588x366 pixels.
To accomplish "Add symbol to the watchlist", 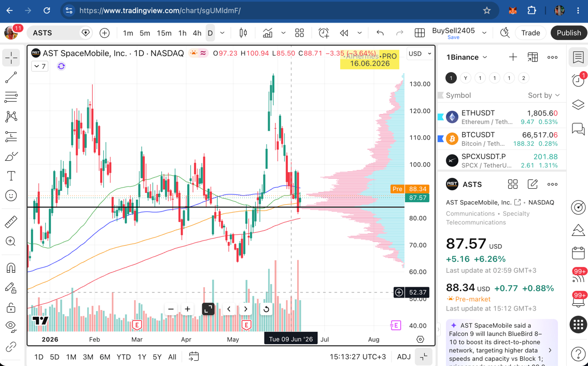I will tap(513, 58).
